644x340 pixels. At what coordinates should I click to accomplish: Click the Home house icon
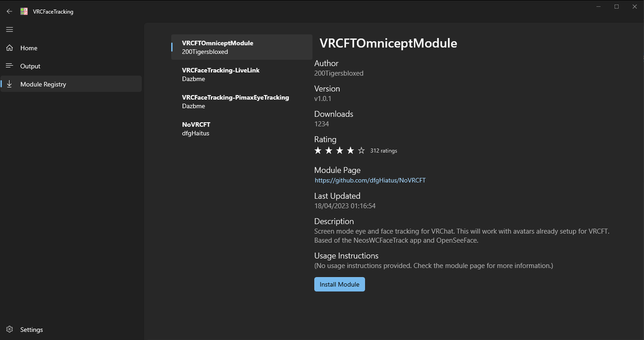tap(10, 48)
